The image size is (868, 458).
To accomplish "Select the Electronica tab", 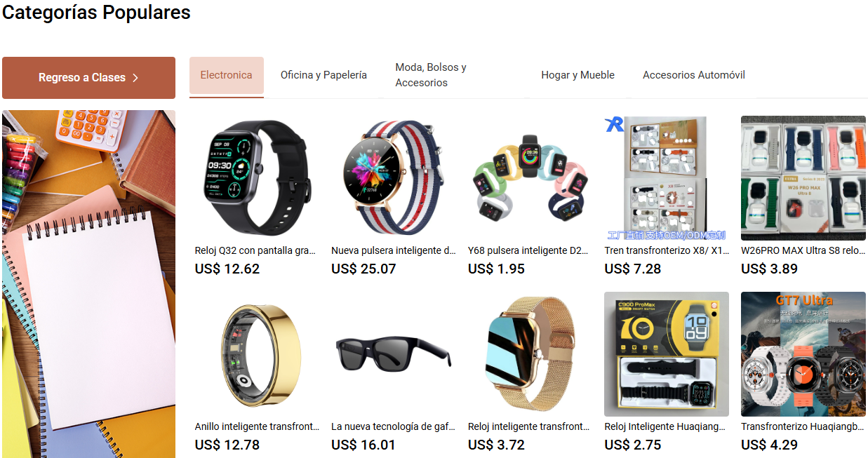I will coord(226,75).
